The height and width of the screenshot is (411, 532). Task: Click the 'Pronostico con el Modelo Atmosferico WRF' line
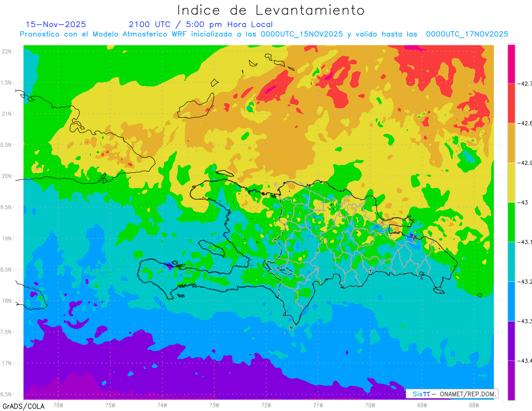click(264, 34)
